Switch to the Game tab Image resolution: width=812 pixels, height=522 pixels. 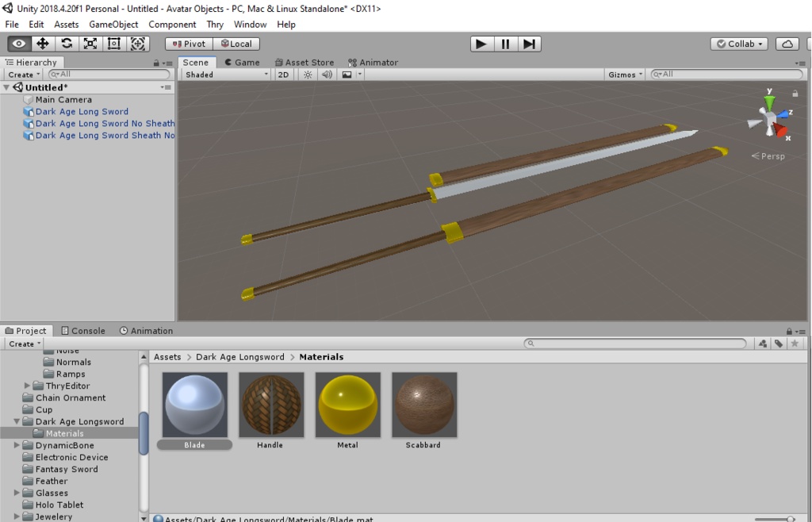click(x=239, y=62)
